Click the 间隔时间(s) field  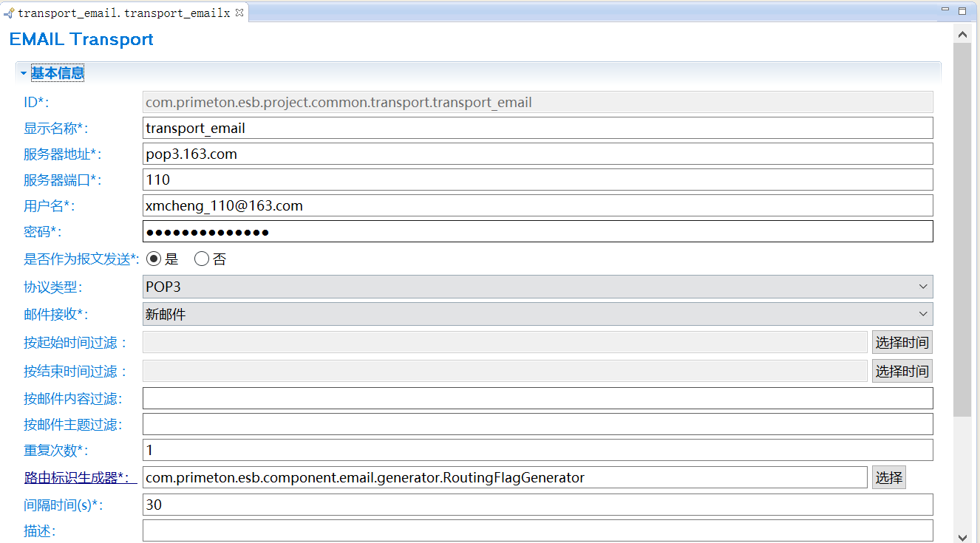[x=537, y=505]
